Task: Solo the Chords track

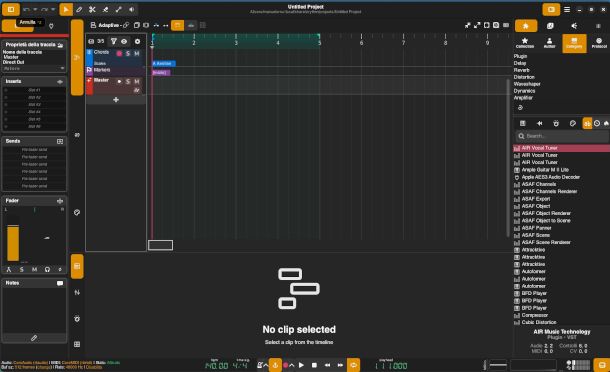Action: click(128, 53)
